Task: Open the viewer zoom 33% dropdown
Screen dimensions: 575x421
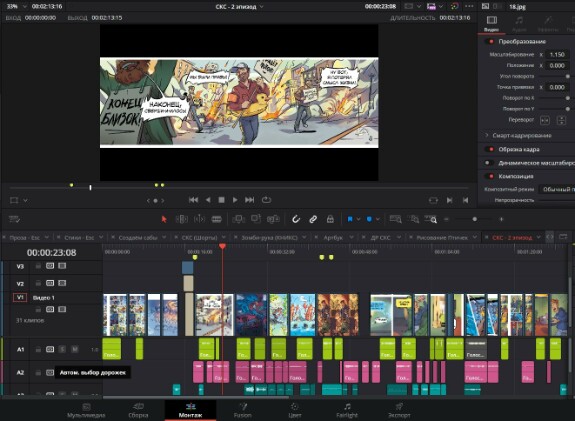Action: click(x=25, y=6)
